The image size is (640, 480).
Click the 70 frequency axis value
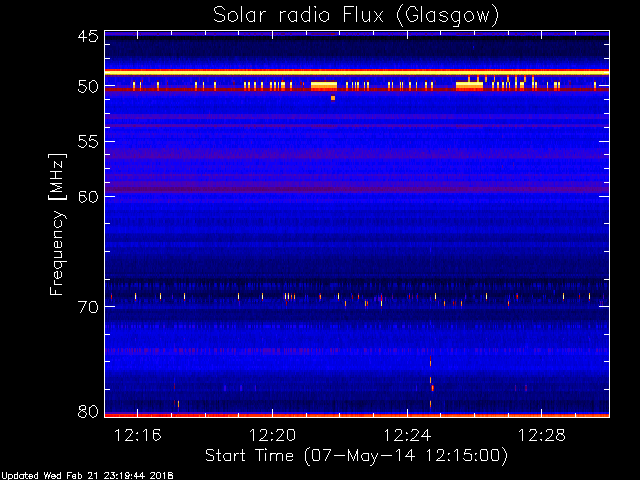[88, 307]
